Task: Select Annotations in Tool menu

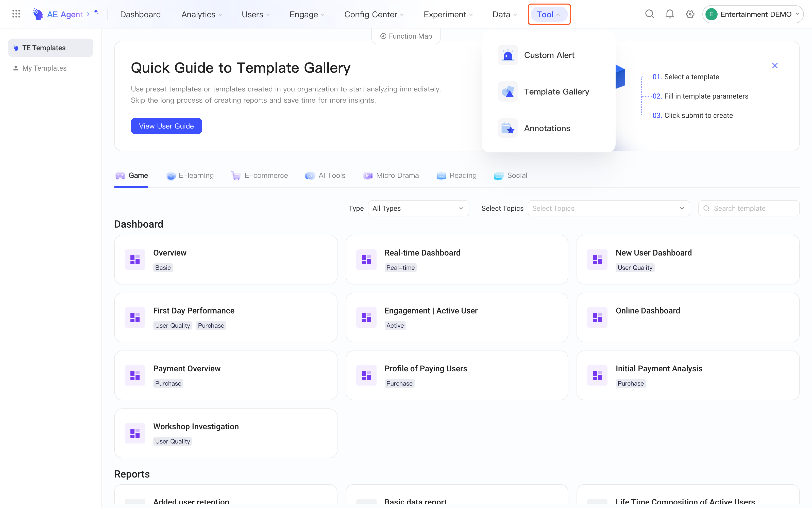Action: tap(549, 128)
